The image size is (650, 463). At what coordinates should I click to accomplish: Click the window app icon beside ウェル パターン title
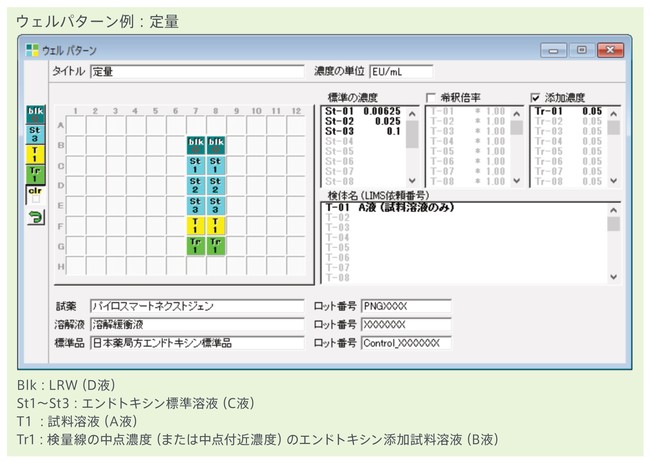pyautogui.click(x=32, y=50)
